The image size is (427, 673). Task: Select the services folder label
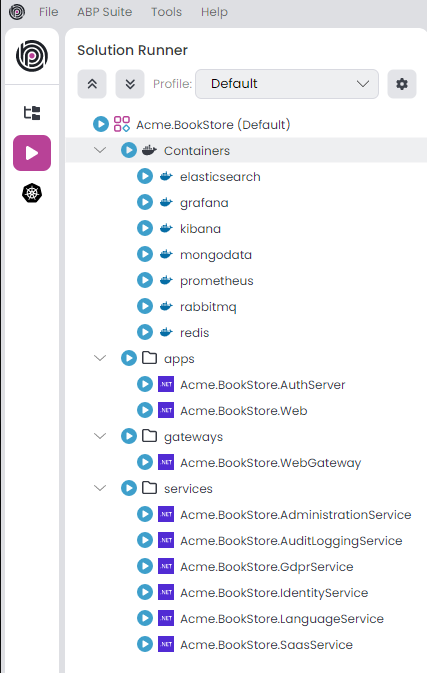[x=188, y=488]
